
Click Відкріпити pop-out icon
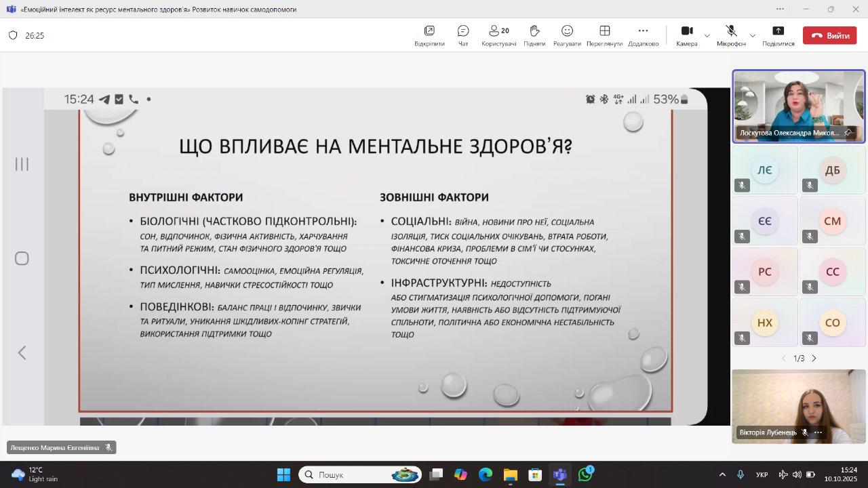click(x=429, y=35)
